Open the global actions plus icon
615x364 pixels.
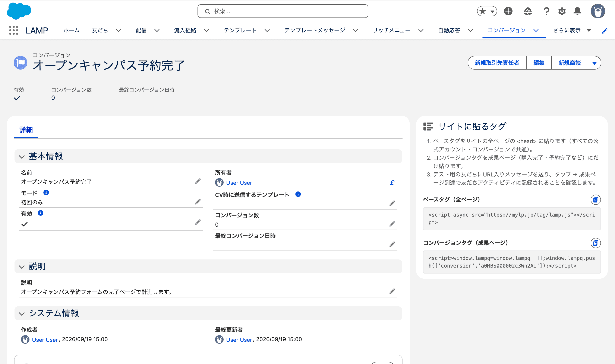coord(508,11)
